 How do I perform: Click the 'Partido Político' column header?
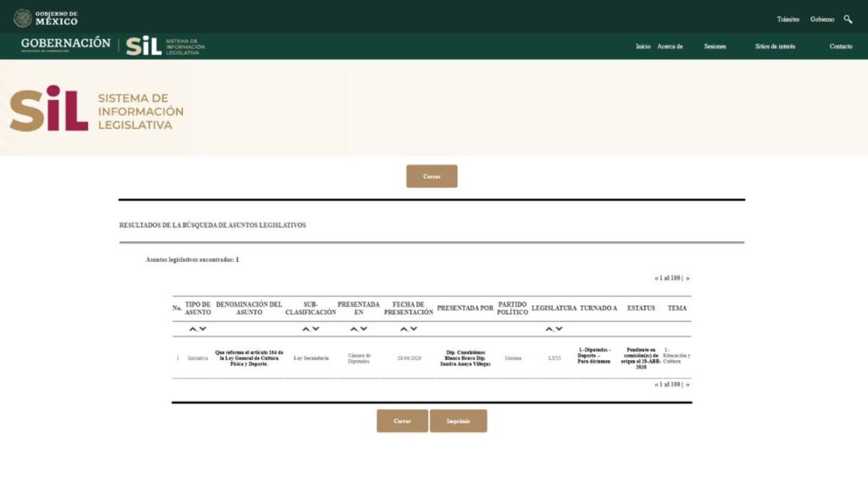coord(512,308)
